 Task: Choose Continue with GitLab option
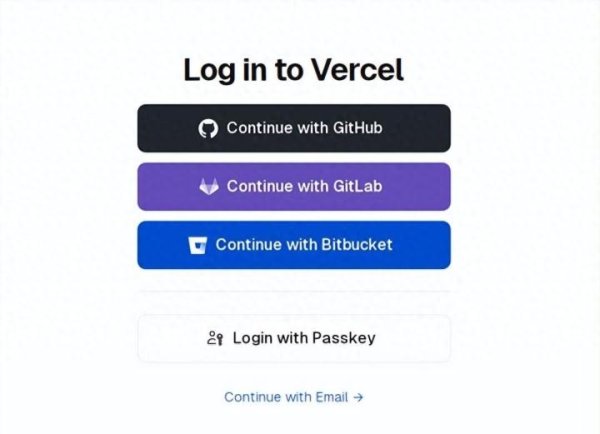click(294, 187)
